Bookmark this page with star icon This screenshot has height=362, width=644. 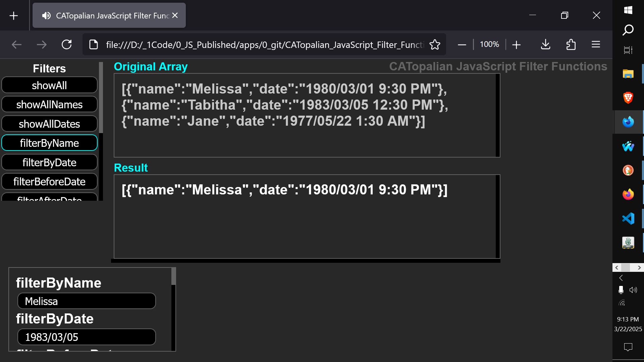(x=435, y=45)
